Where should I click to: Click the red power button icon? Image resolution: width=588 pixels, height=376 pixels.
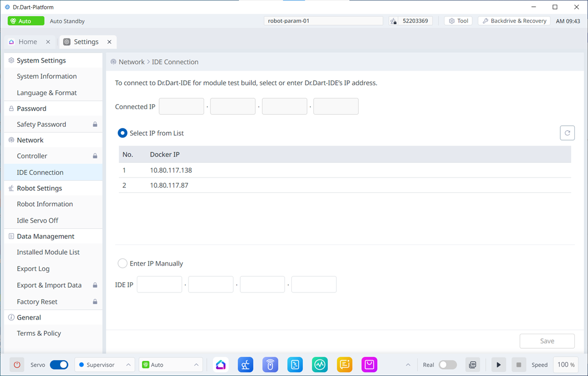(17, 365)
